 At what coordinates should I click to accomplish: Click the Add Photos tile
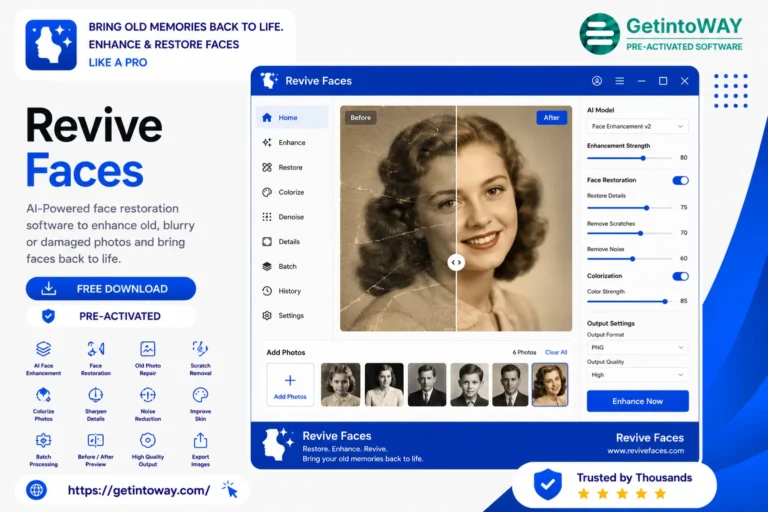tap(290, 385)
